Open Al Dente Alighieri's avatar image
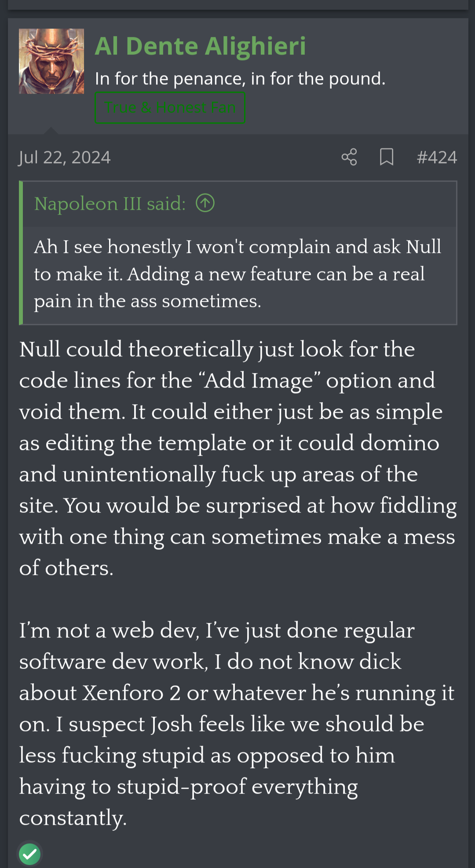 coord(51,61)
